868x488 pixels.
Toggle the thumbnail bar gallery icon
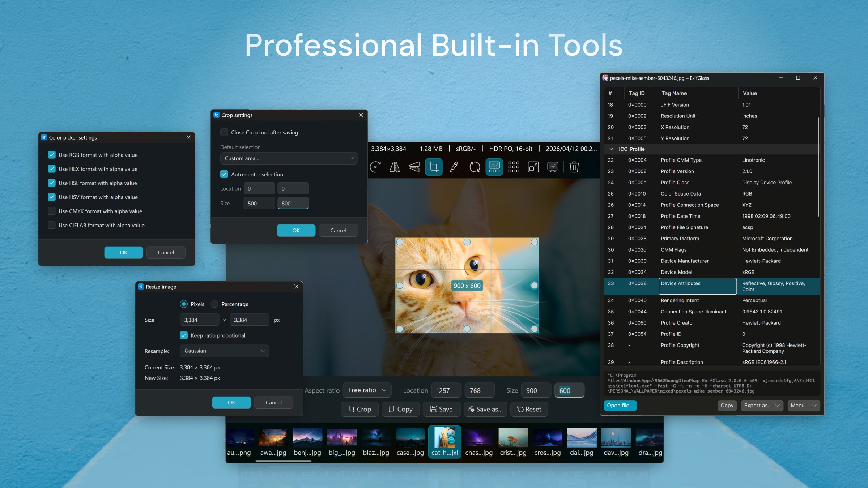[x=494, y=167]
